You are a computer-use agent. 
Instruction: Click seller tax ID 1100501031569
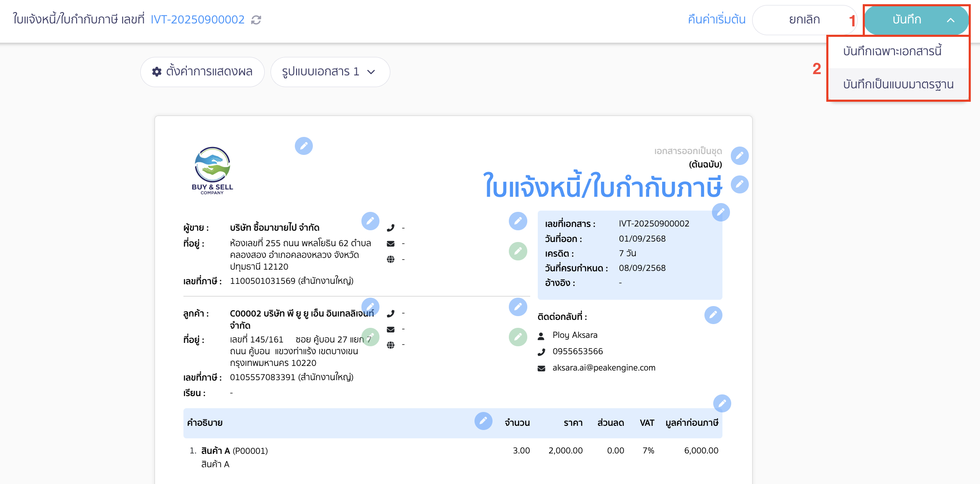[263, 281]
